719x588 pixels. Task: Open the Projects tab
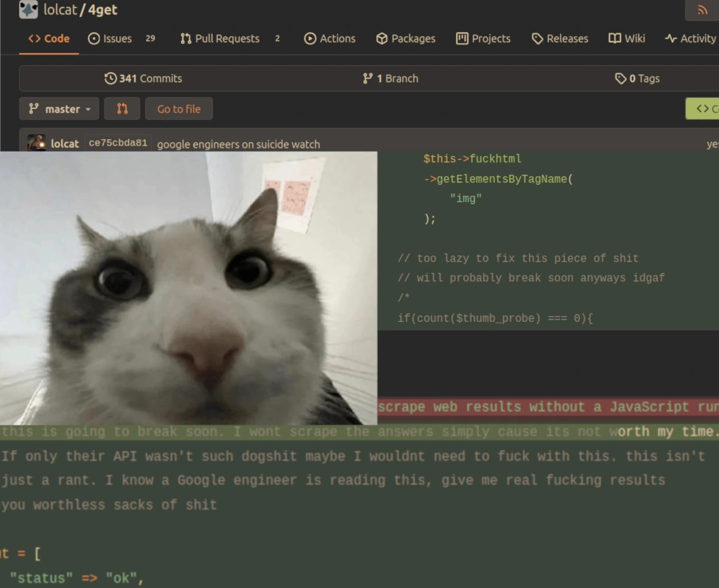pyautogui.click(x=484, y=38)
